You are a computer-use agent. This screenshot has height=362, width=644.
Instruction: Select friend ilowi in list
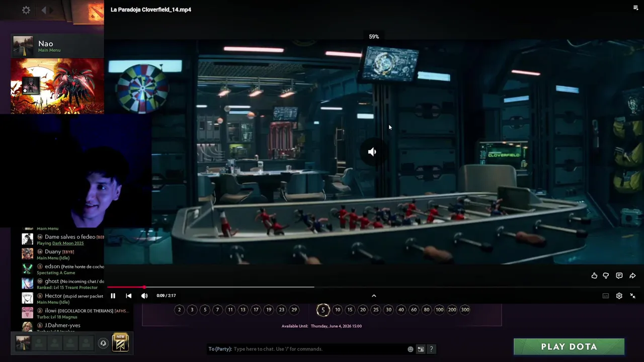[x=75, y=313]
